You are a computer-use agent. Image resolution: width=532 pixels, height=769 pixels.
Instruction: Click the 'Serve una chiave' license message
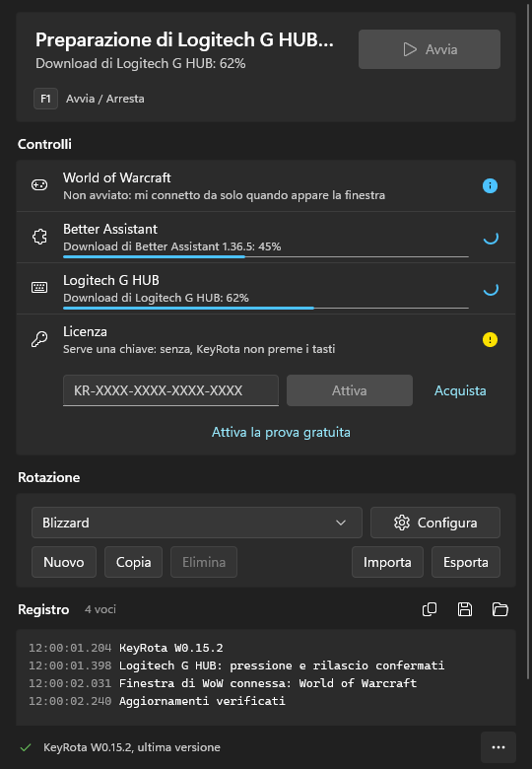click(199, 349)
